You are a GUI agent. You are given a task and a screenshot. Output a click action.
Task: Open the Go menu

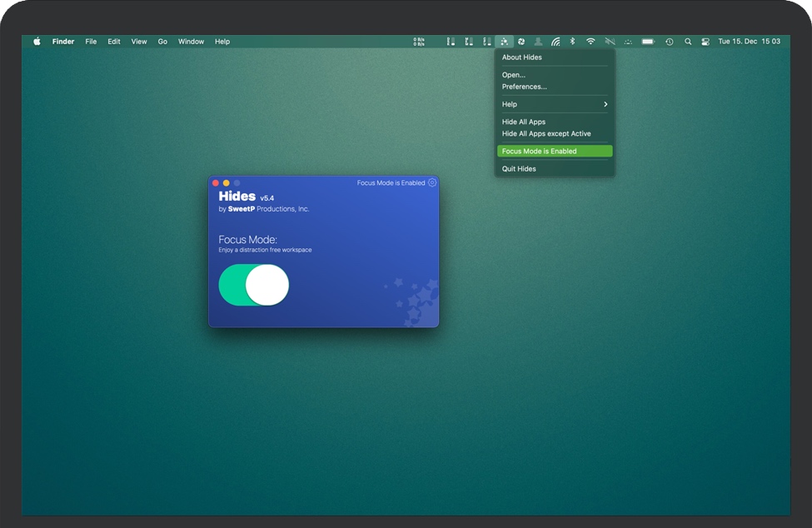162,42
